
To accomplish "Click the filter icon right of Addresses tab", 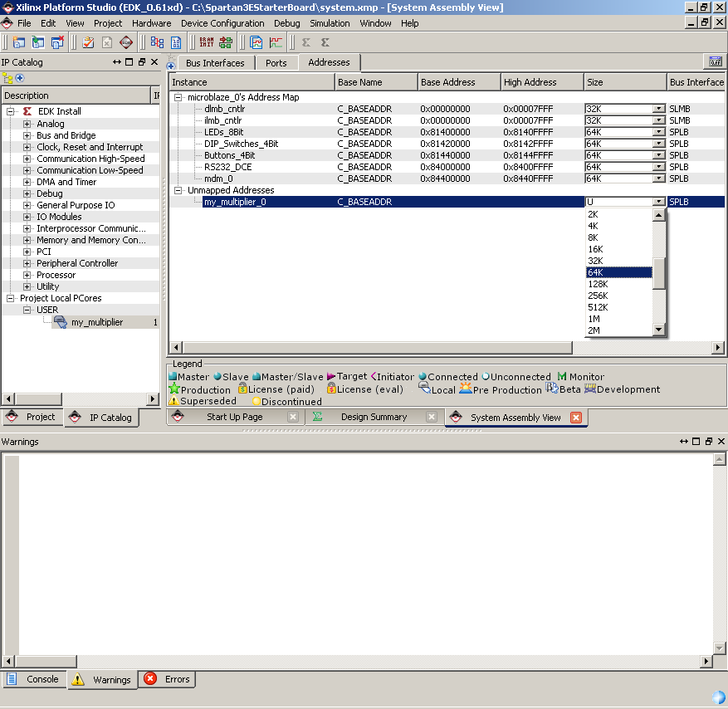I will point(716,61).
